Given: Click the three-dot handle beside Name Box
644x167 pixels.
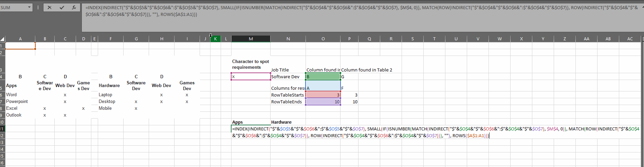Looking at the screenshot, I should [x=38, y=7].
